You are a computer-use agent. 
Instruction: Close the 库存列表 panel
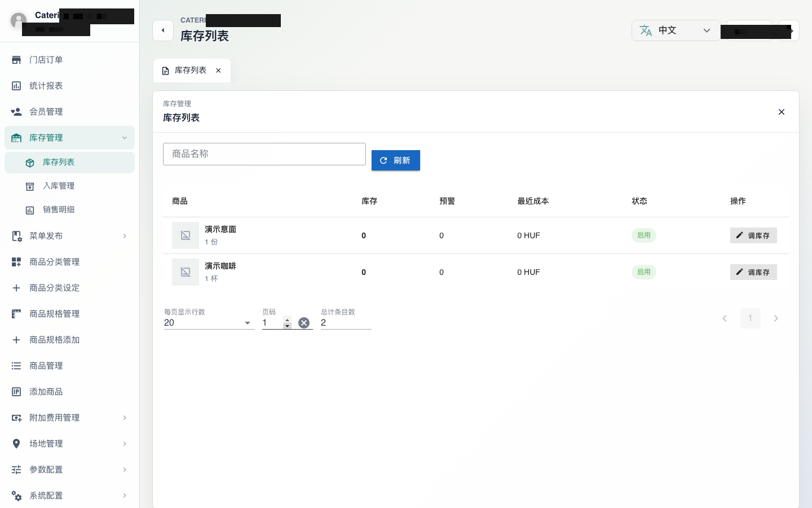click(782, 112)
